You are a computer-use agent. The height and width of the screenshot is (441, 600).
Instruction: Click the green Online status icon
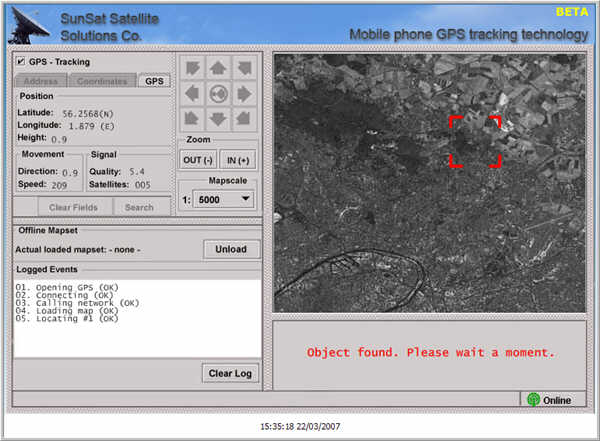533,400
